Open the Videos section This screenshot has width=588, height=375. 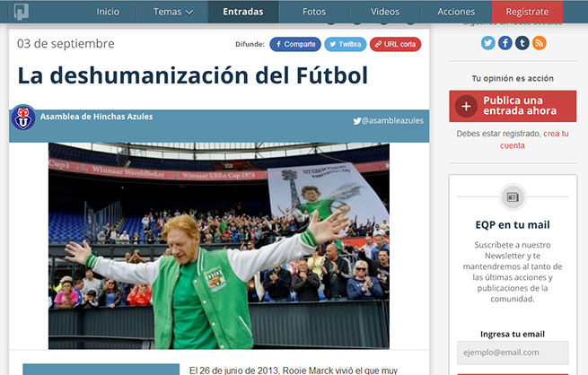pyautogui.click(x=385, y=12)
